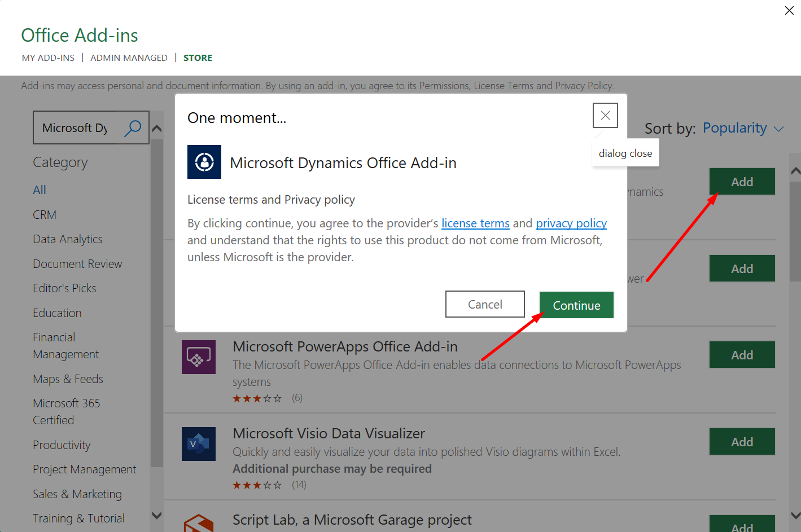Select the Microsoft 365 Certified category
Screen dimensions: 801x532
[66, 412]
